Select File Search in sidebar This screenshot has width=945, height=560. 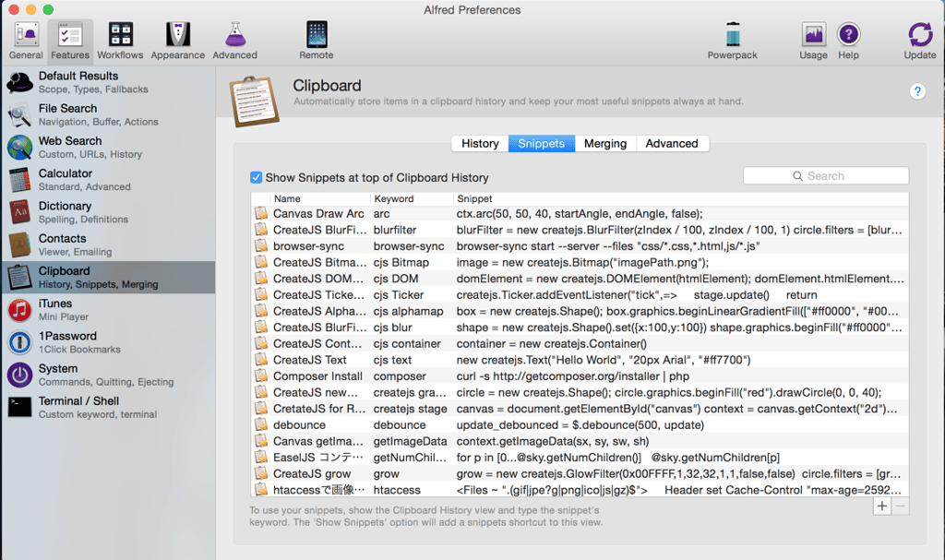(108, 115)
